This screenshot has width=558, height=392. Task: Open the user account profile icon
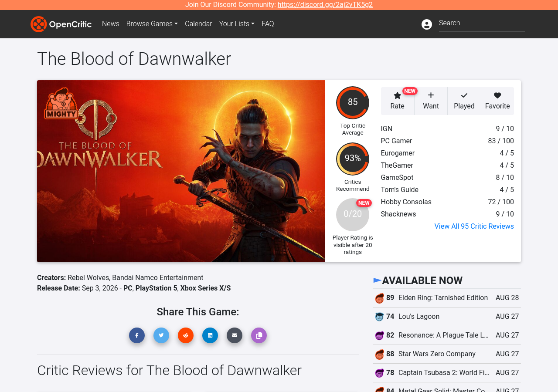pyautogui.click(x=427, y=24)
